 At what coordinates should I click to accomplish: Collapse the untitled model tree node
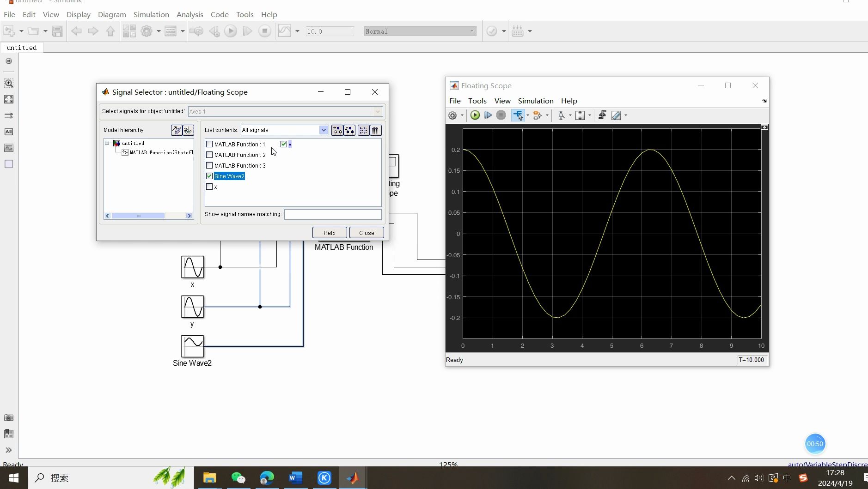107,143
